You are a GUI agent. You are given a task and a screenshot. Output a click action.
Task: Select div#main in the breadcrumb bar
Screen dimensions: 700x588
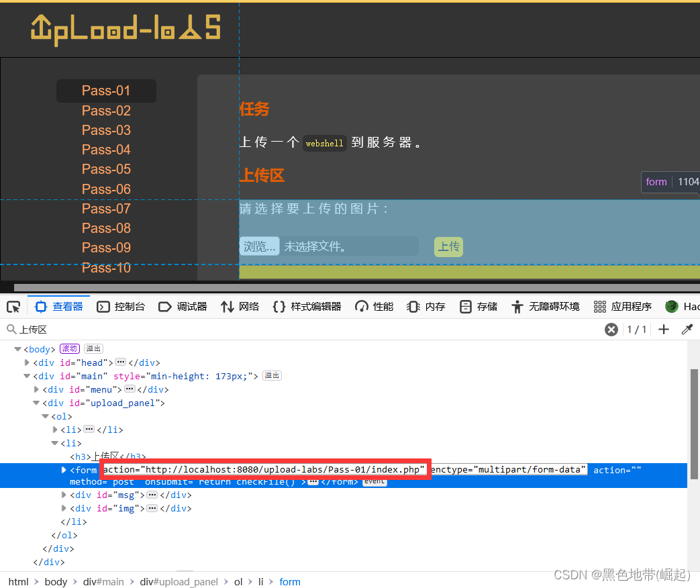click(x=103, y=582)
